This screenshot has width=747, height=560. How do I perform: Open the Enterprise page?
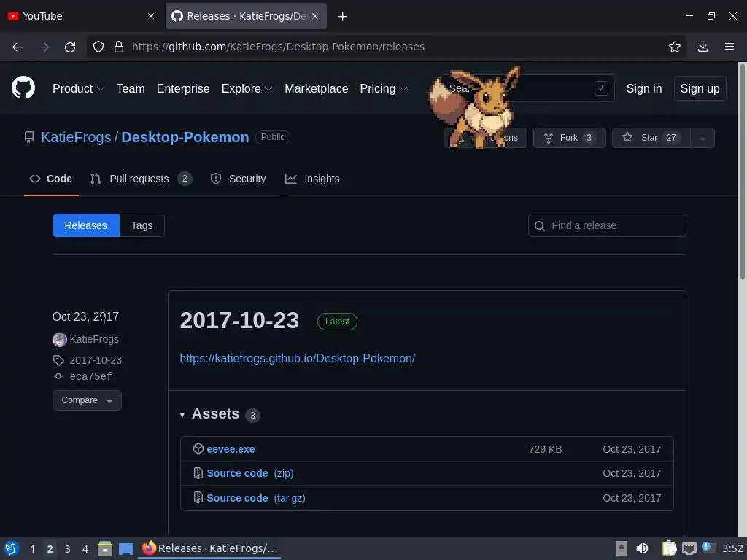(183, 88)
